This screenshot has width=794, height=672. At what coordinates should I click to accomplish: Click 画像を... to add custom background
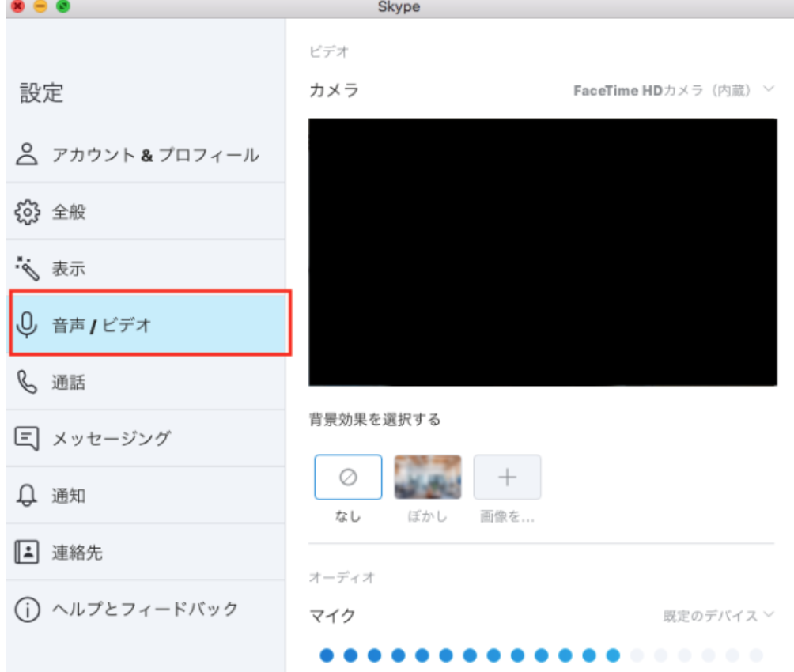point(507,477)
